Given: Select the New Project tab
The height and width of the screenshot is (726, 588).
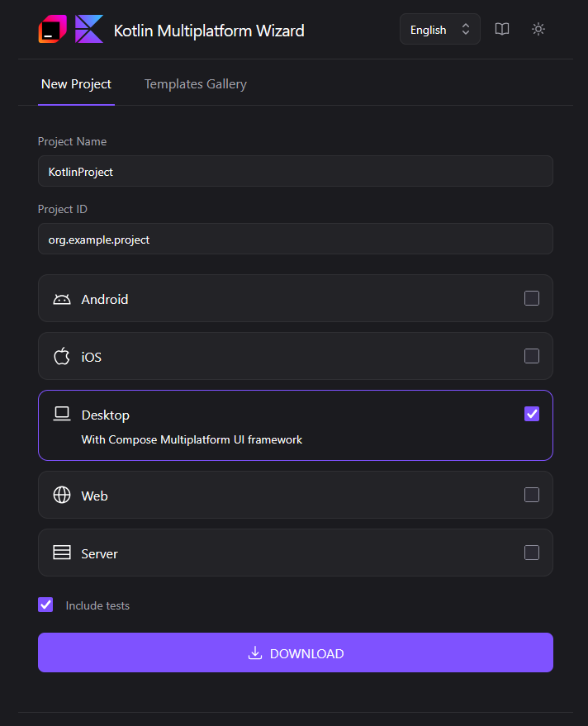Looking at the screenshot, I should pyautogui.click(x=76, y=83).
